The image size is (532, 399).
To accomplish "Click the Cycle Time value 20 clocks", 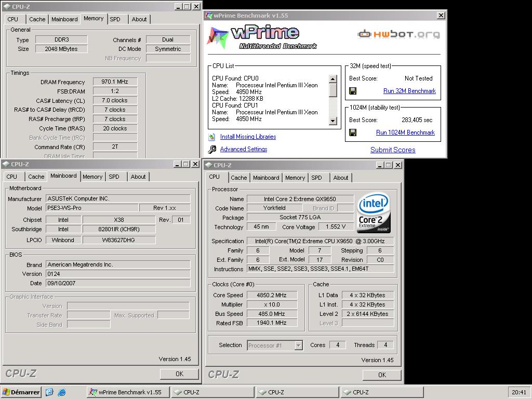I will point(115,129).
